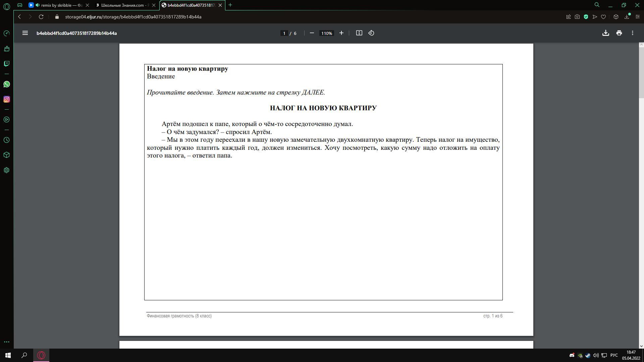Click 'Введение' subtitle text
Screen dimensions: 644x362
pyautogui.click(x=161, y=76)
